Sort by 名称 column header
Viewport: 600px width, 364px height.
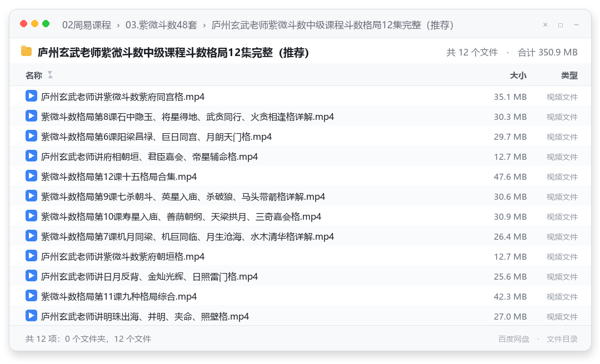34,75
